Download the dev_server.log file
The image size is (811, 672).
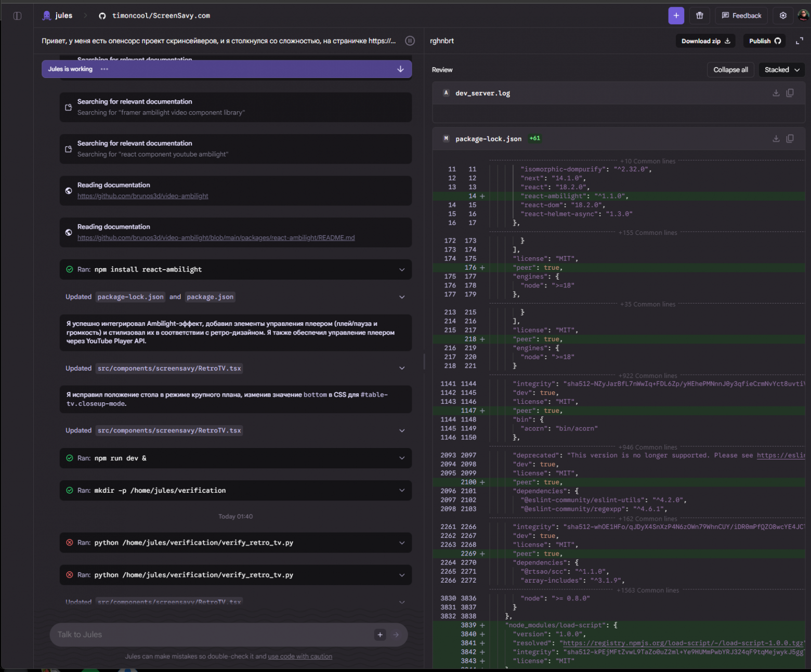point(776,93)
